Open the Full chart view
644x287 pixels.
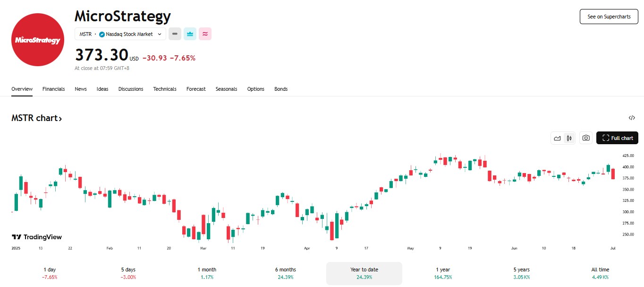coord(617,138)
